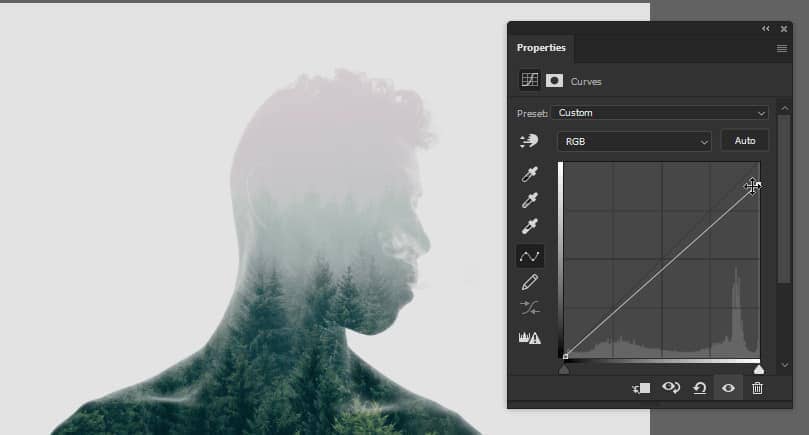Select the draw curve pencil tool
The width and height of the screenshot is (809, 435).
529,282
